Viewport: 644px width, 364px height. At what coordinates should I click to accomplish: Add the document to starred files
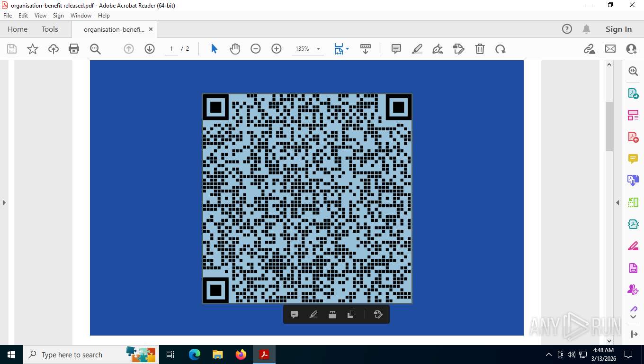[33, 49]
